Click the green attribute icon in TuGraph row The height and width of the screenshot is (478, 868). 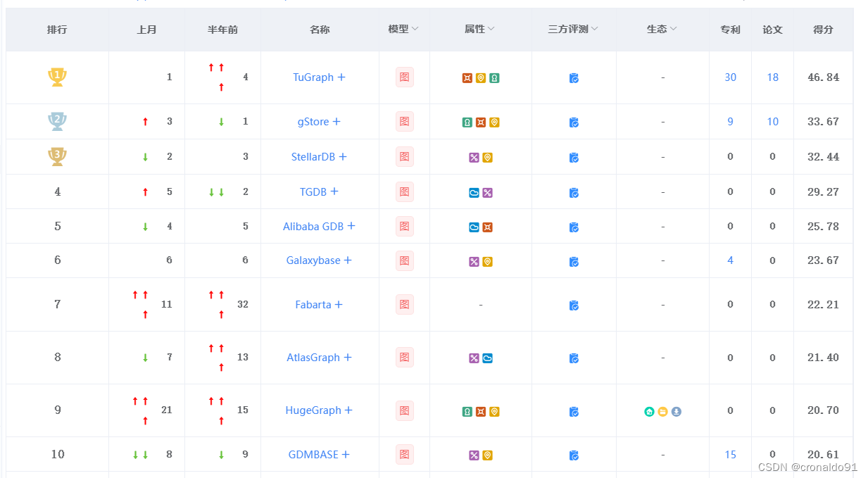coord(494,78)
